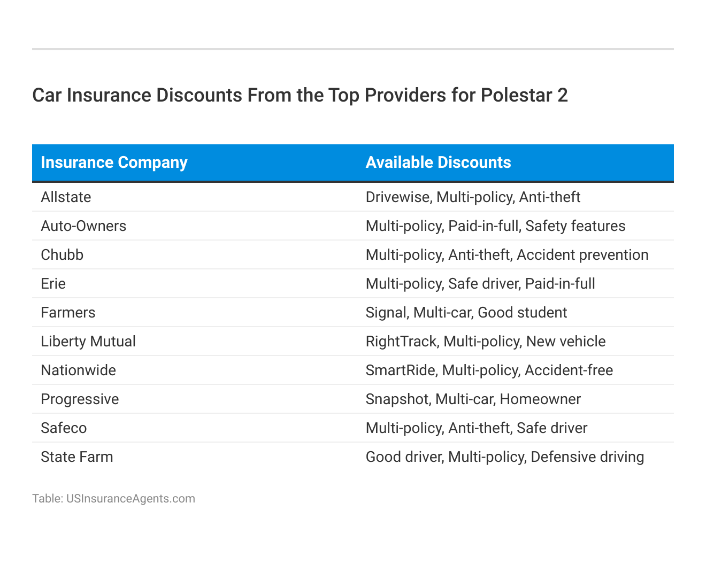Image resolution: width=706 pixels, height=588 pixels.
Task: Click the Insurance Company column header
Action: click(x=114, y=163)
